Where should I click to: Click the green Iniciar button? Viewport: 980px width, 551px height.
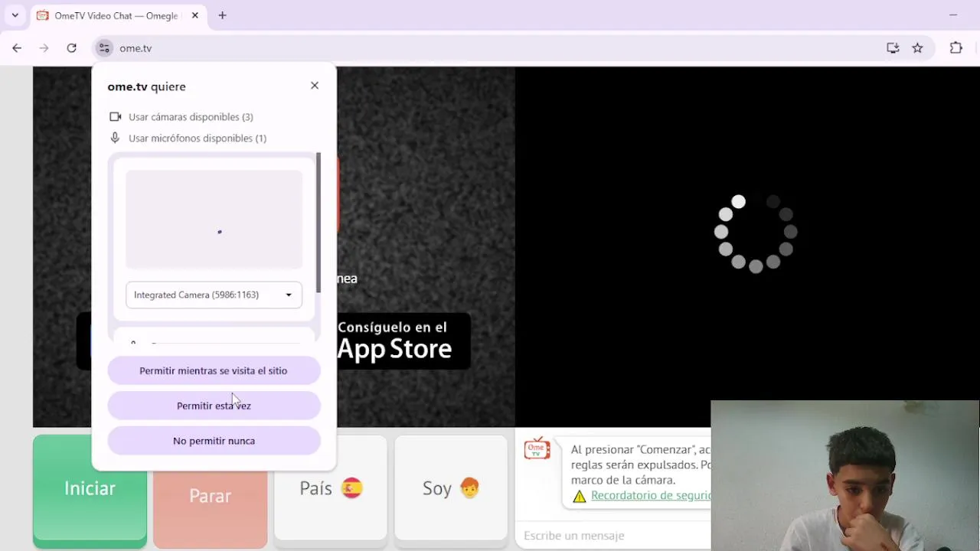[x=90, y=491]
